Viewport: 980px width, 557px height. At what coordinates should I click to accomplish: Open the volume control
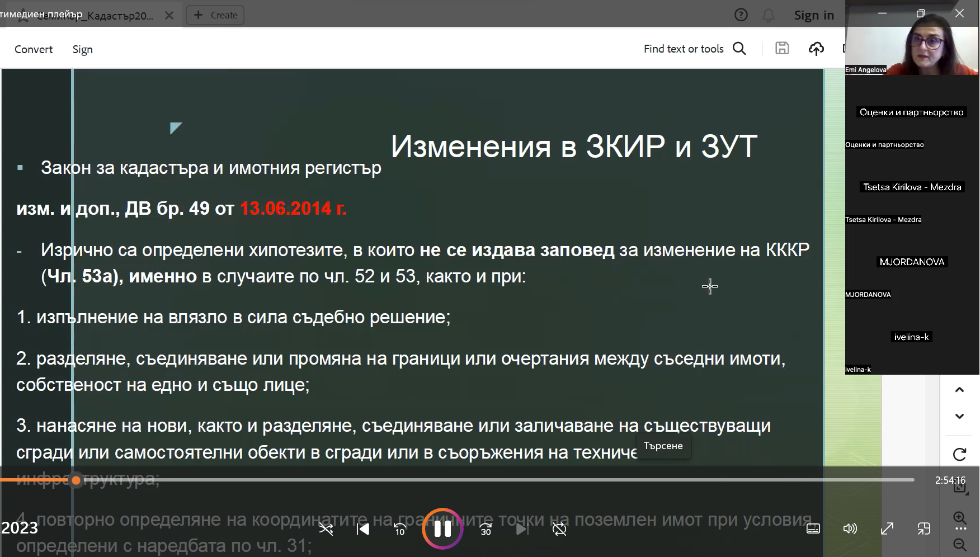[x=850, y=528]
